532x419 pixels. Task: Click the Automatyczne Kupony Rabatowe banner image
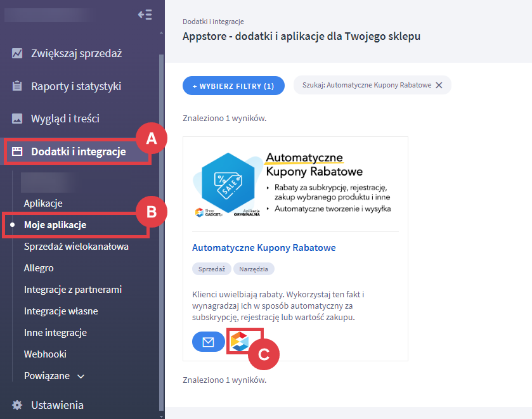coord(295,184)
